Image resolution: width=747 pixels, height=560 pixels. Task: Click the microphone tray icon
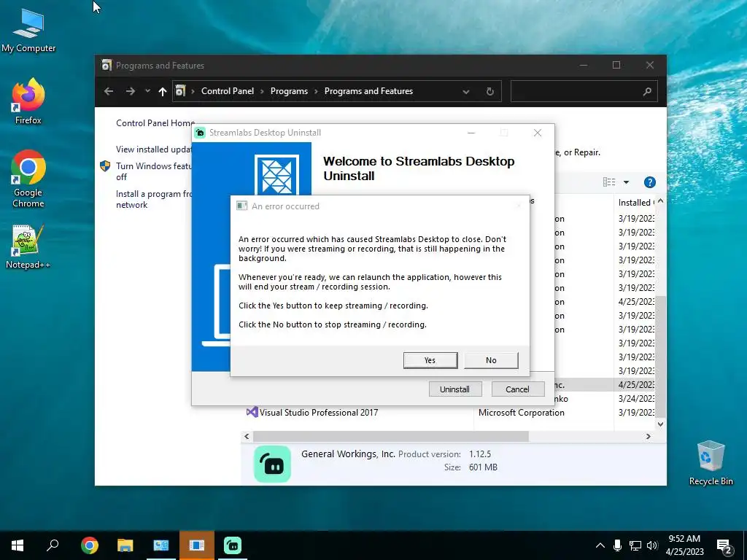(x=617, y=545)
